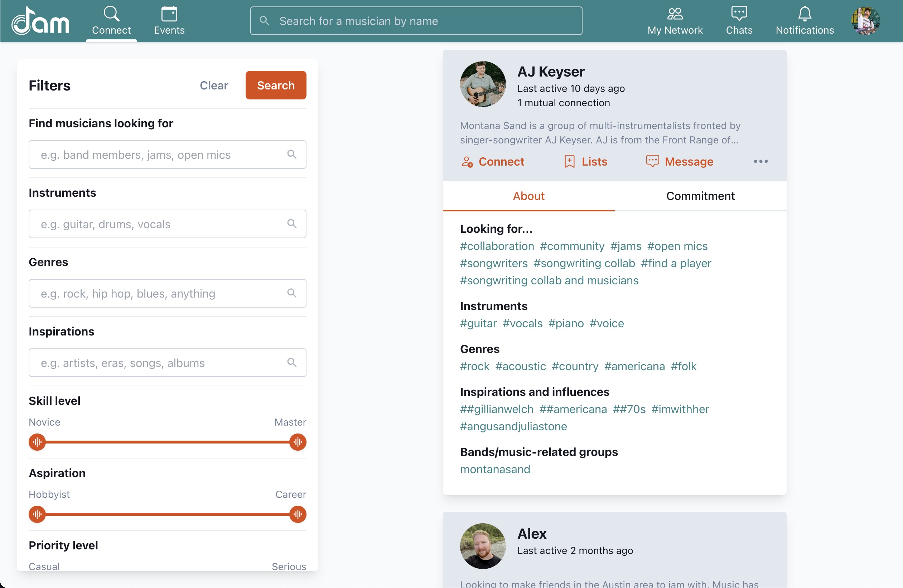Click search icon in Genres filter field

point(291,293)
